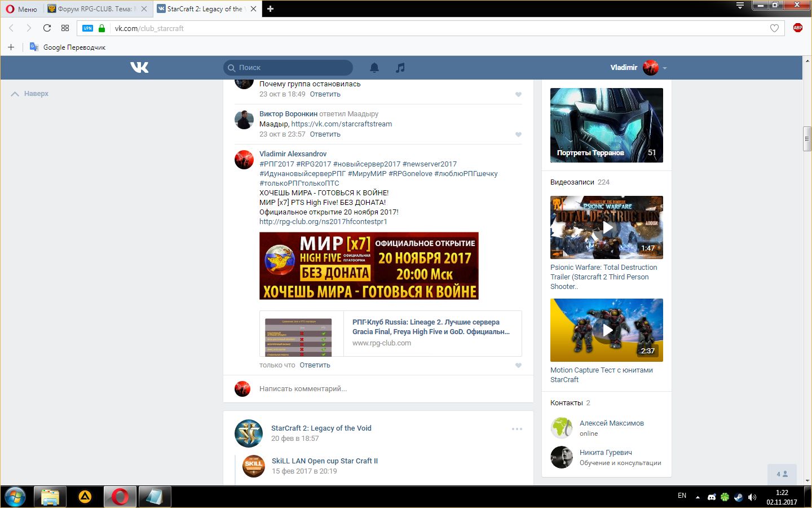Open VK music note icon
This screenshot has height=508, width=812.
[x=400, y=68]
